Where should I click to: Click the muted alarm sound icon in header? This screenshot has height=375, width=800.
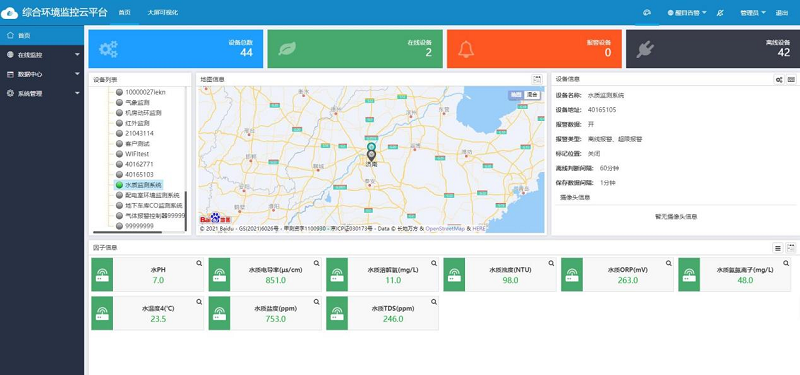(x=720, y=13)
